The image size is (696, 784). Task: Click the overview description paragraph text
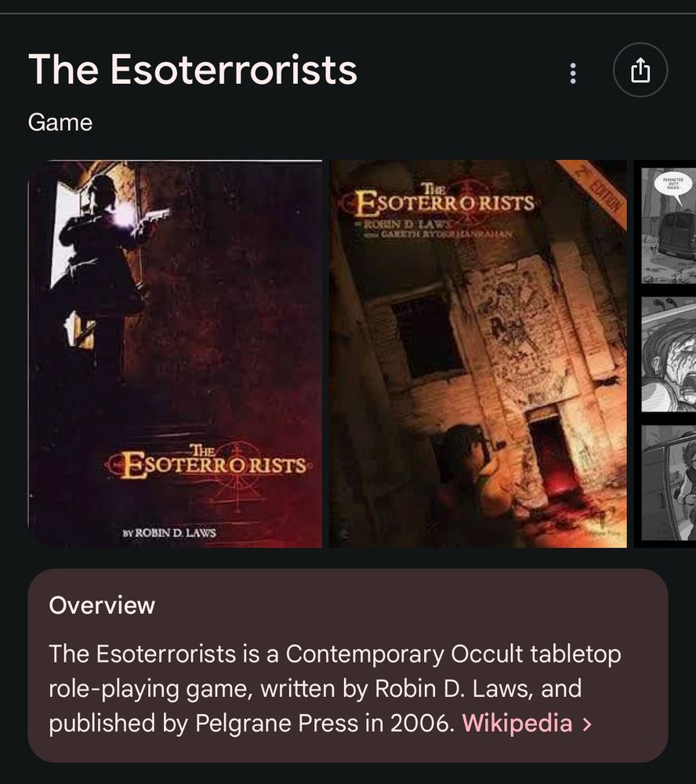[x=335, y=688]
